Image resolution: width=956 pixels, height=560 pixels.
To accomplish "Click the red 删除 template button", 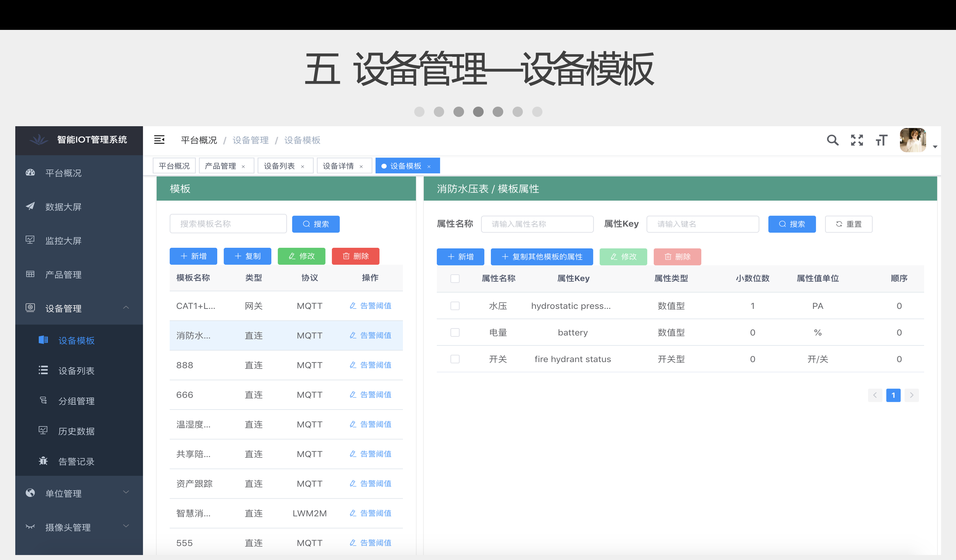I will tap(355, 256).
